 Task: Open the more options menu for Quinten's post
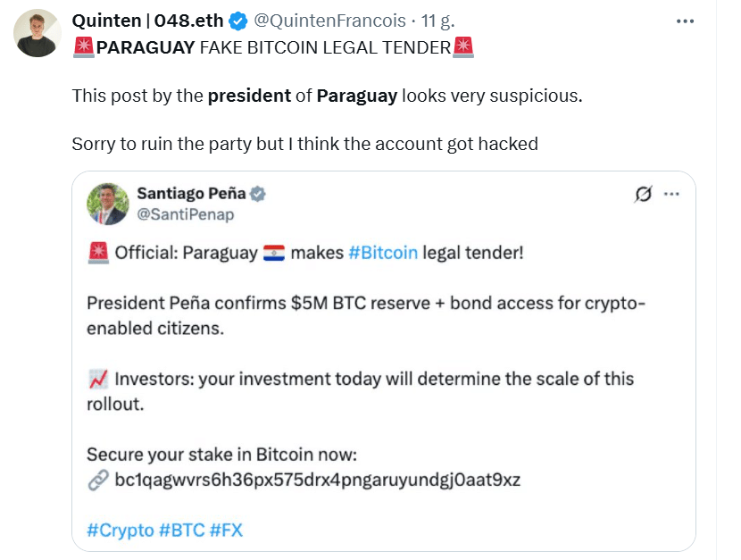(x=686, y=20)
